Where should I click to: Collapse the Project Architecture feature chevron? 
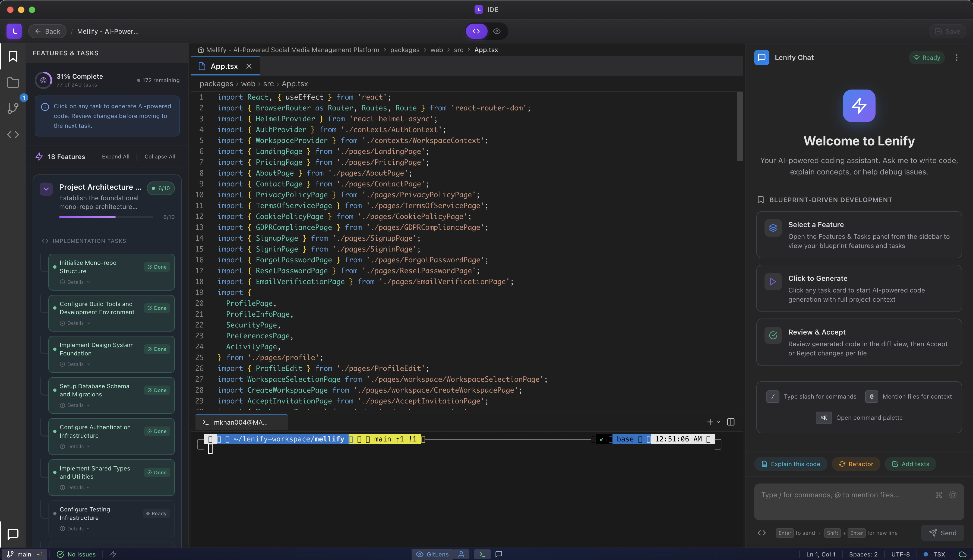coord(46,189)
